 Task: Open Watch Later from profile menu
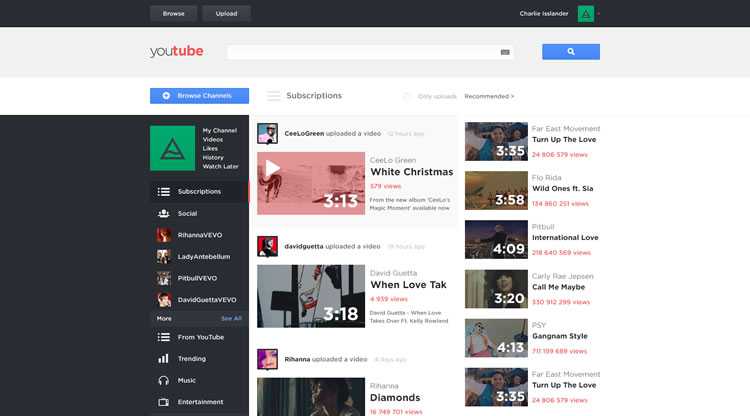pyautogui.click(x=220, y=166)
